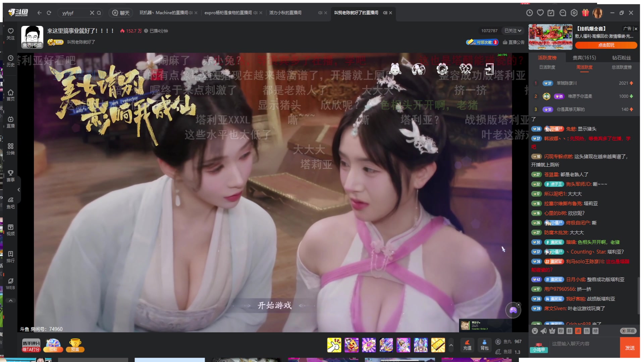Open the user avatar in top bar
Screen dimensions: 644x362
coord(598,13)
